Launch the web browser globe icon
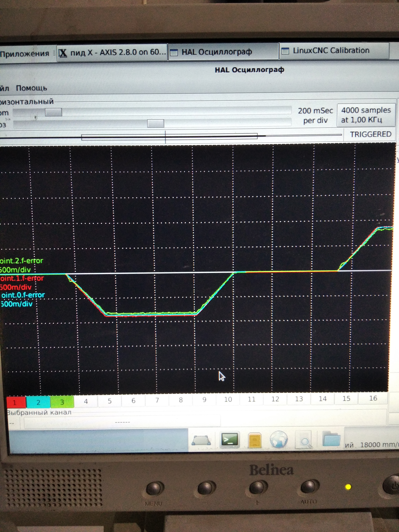Viewport: 399px width, 532px height. (279, 439)
